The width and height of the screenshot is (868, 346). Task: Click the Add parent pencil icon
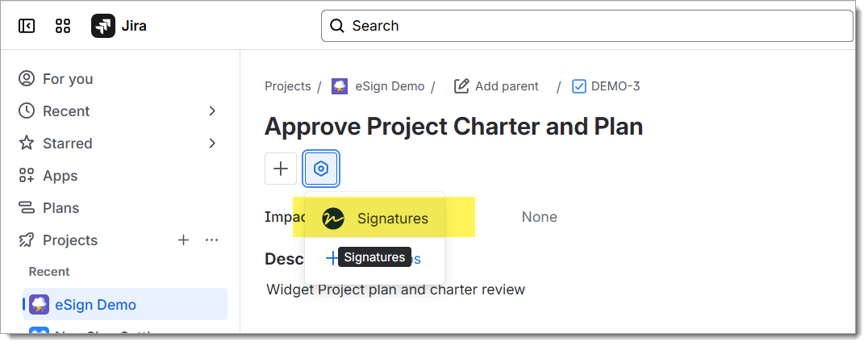click(x=461, y=86)
